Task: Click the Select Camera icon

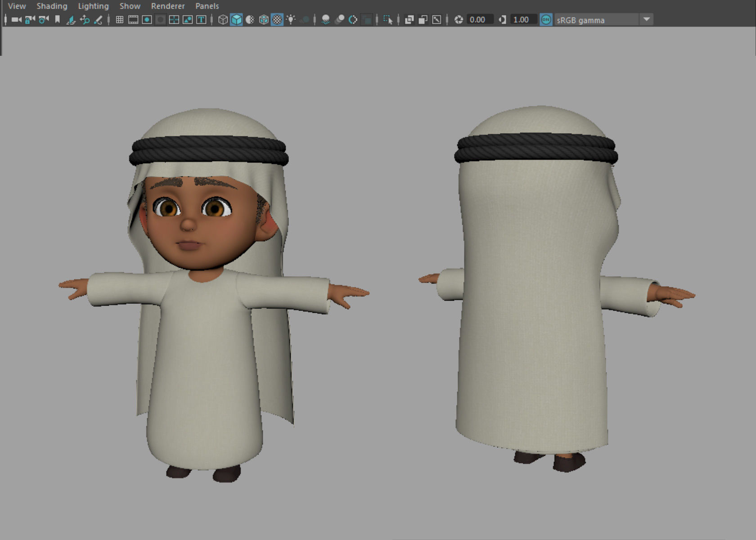Action: [16, 19]
